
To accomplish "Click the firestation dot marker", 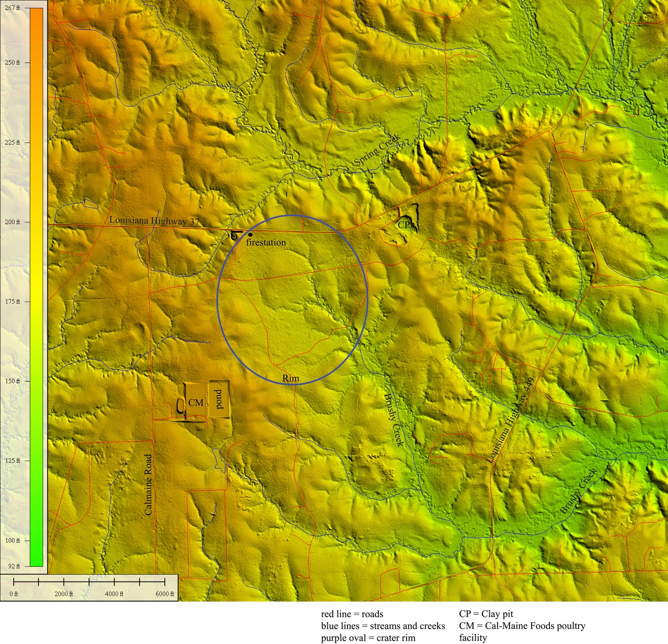I will (x=250, y=235).
